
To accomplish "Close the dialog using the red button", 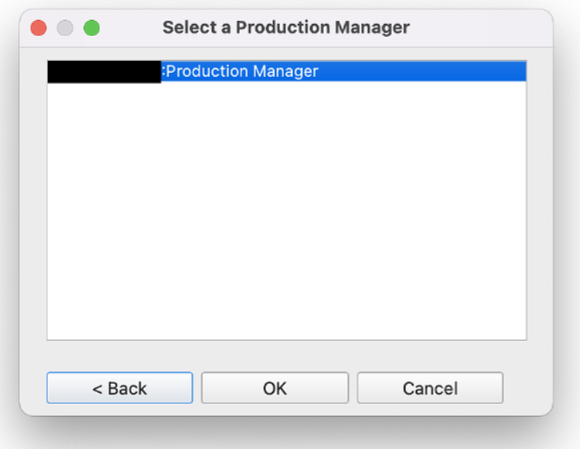I will tap(38, 28).
